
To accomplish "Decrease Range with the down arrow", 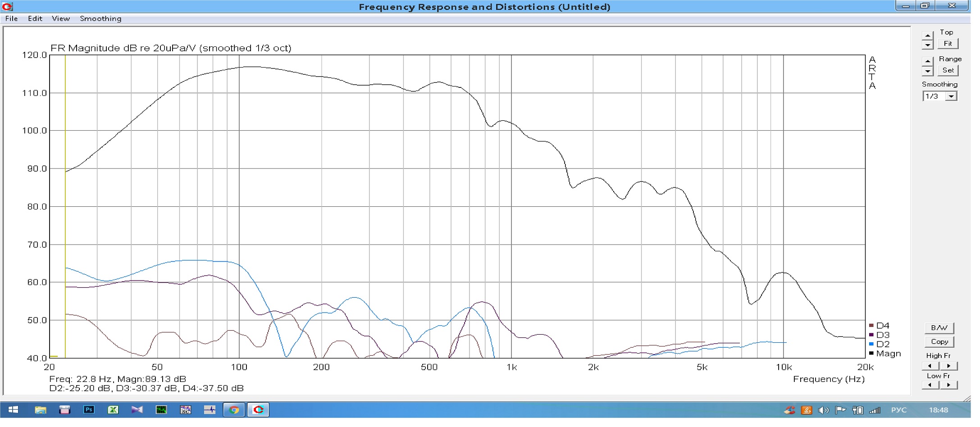I will click(927, 71).
